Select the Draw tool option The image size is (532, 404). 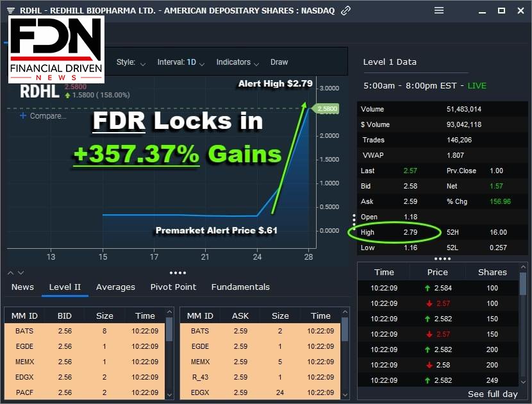point(279,62)
